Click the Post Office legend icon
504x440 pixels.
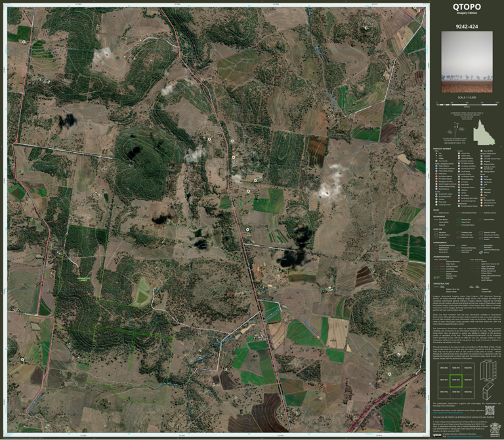[x=459, y=185]
